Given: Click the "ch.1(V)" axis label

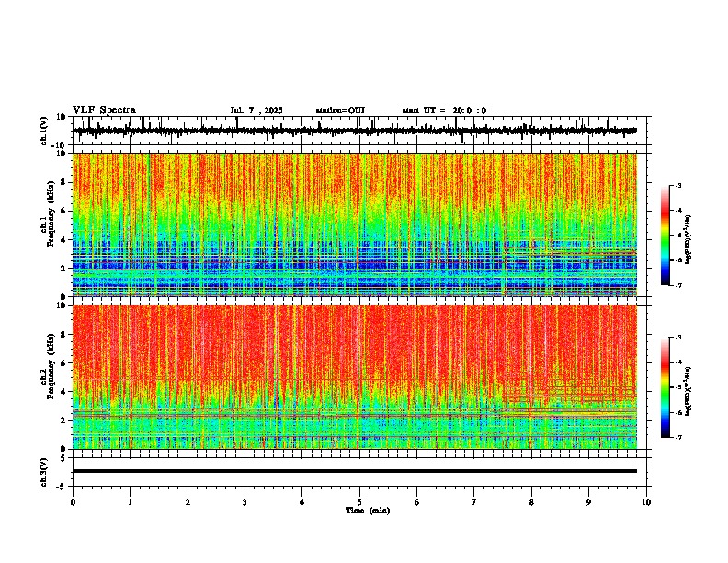Looking at the screenshot, I should 44,131.
